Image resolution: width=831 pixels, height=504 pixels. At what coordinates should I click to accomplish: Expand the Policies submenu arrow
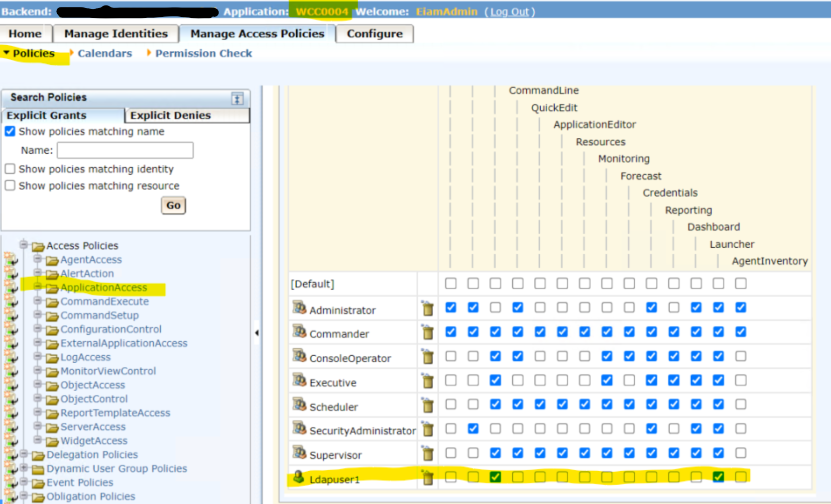[6, 53]
